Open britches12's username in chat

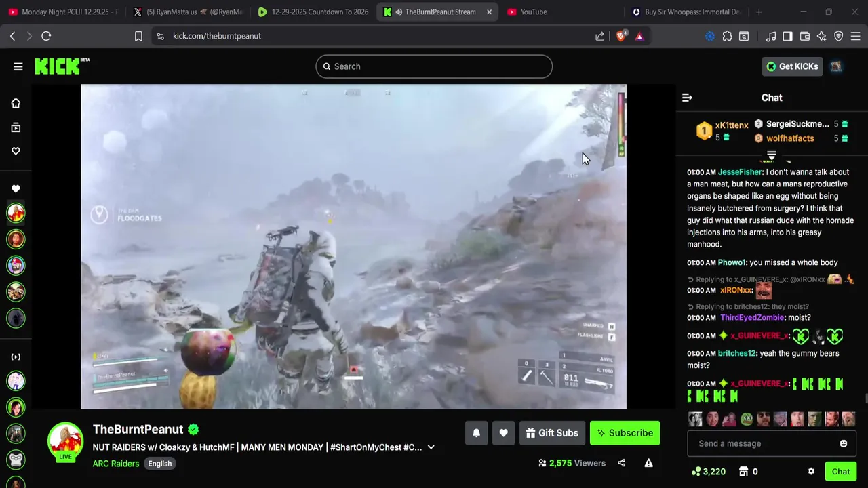[737, 353]
